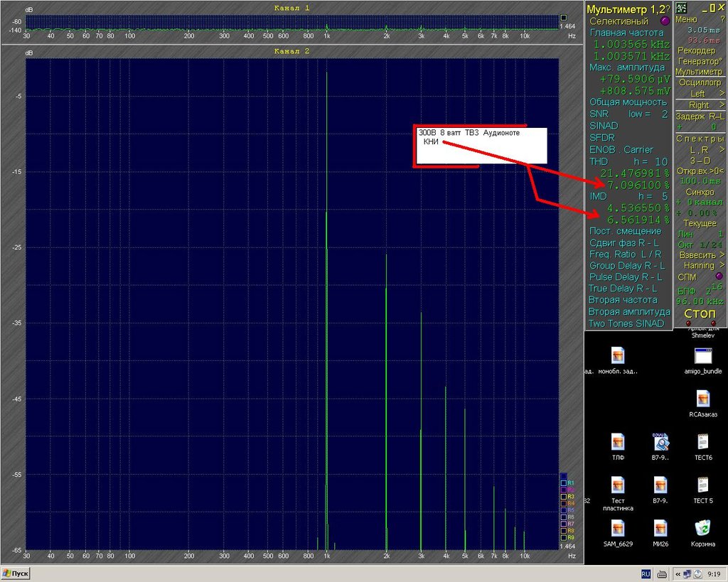Toggle the R1 reference trace checkbox
Image resolution: width=728 pixels, height=582 pixels.
(x=564, y=483)
